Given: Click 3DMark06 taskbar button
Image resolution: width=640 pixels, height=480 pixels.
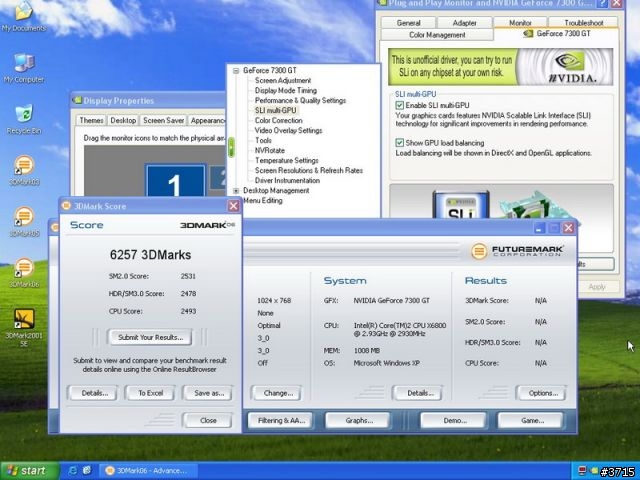Looking at the screenshot, I should coord(149,471).
